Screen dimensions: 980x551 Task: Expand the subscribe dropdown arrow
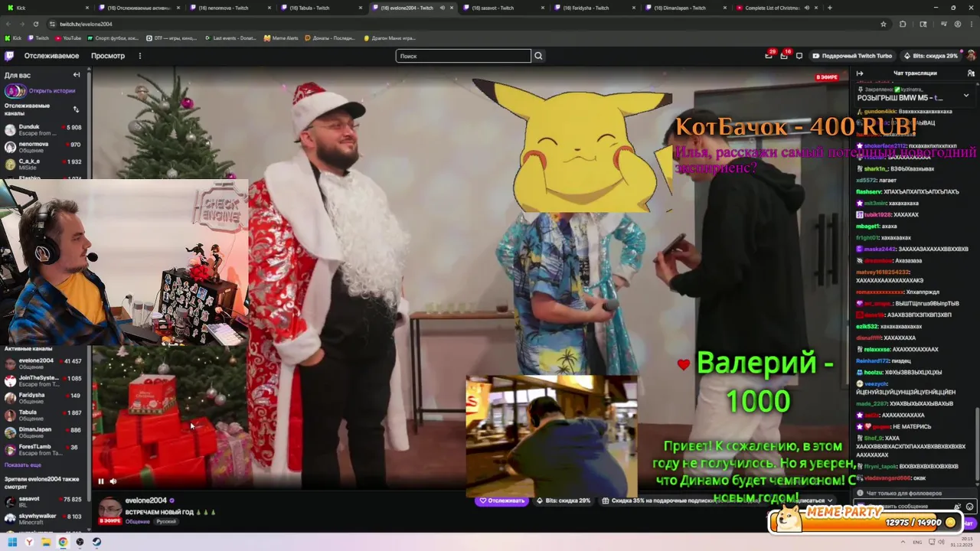tap(830, 500)
